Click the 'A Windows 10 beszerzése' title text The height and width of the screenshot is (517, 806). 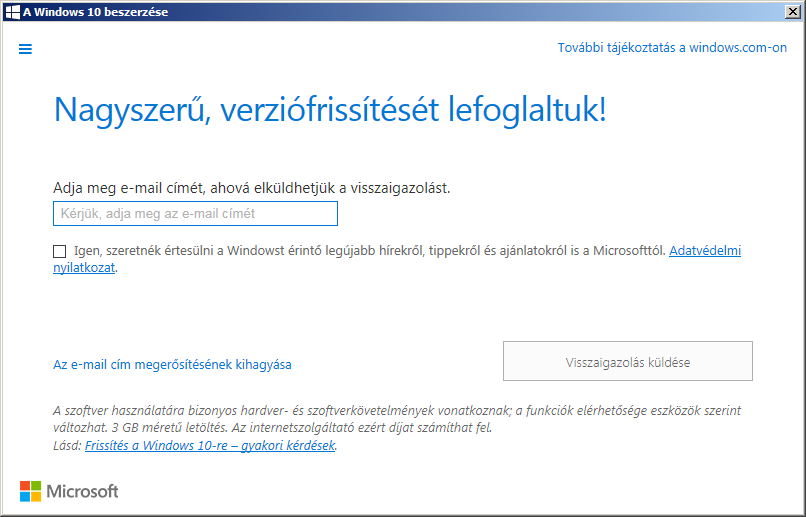tap(95, 12)
